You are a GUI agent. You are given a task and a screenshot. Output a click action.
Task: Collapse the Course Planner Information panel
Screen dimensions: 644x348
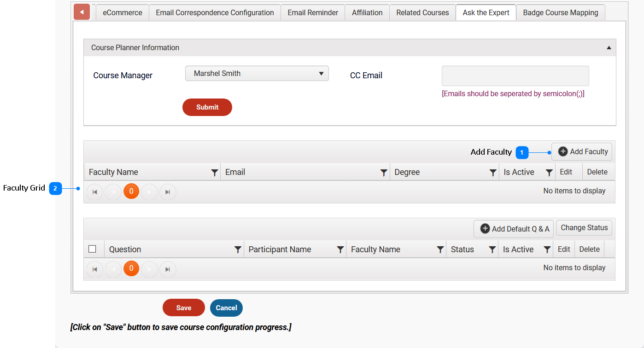pos(609,48)
